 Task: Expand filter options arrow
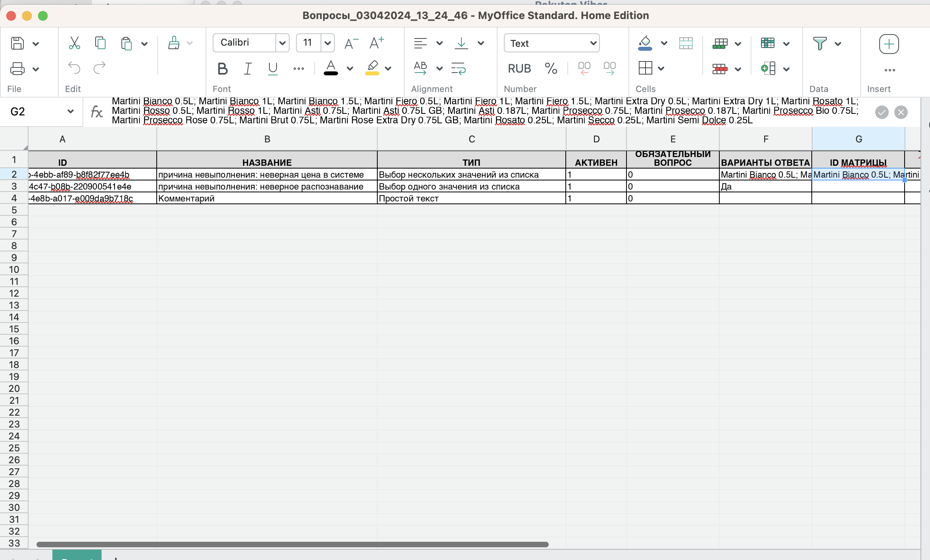click(x=838, y=44)
